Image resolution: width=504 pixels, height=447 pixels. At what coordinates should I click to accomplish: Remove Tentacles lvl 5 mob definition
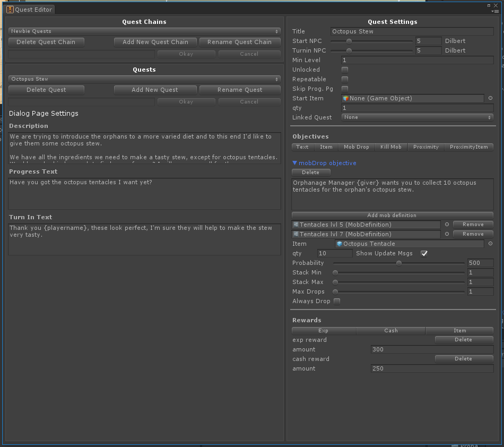click(x=473, y=225)
